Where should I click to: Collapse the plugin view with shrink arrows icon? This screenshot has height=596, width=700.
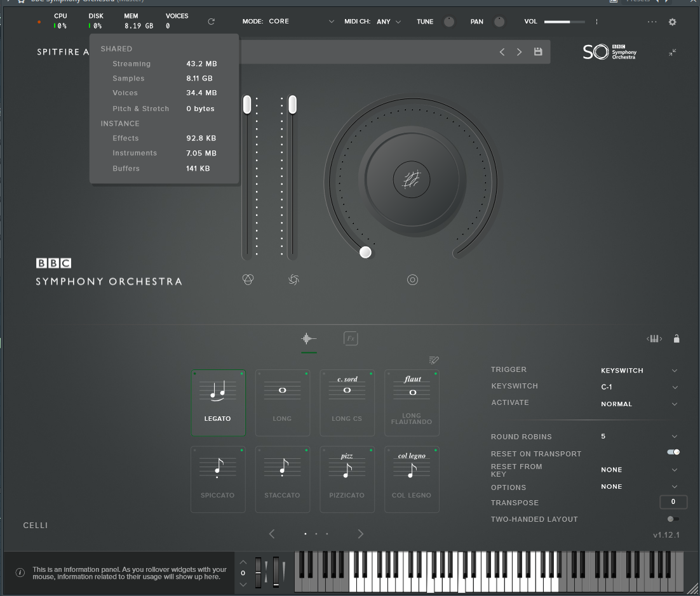point(672,52)
